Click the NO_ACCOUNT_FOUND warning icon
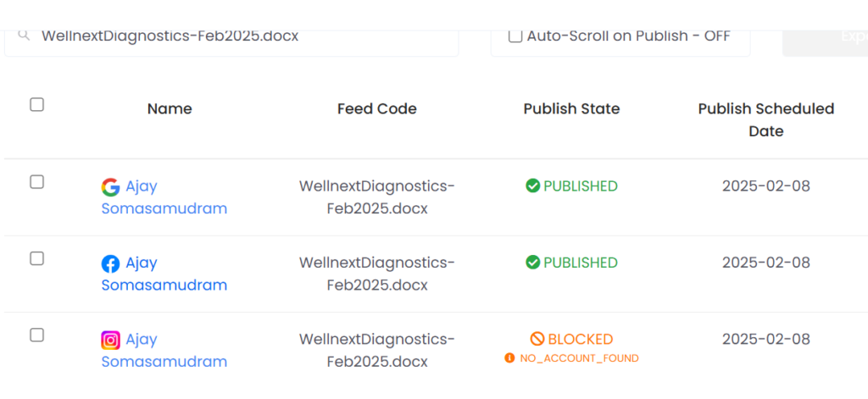 click(509, 358)
